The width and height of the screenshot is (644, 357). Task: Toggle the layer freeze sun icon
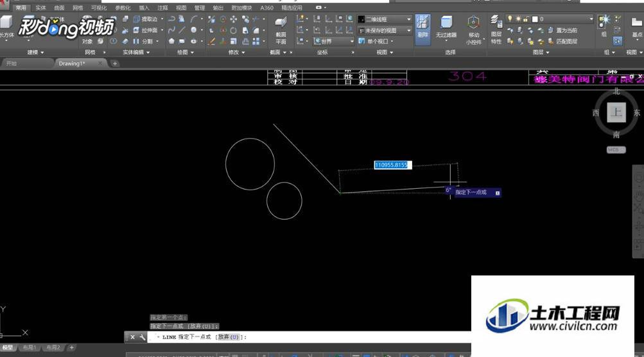click(518, 19)
